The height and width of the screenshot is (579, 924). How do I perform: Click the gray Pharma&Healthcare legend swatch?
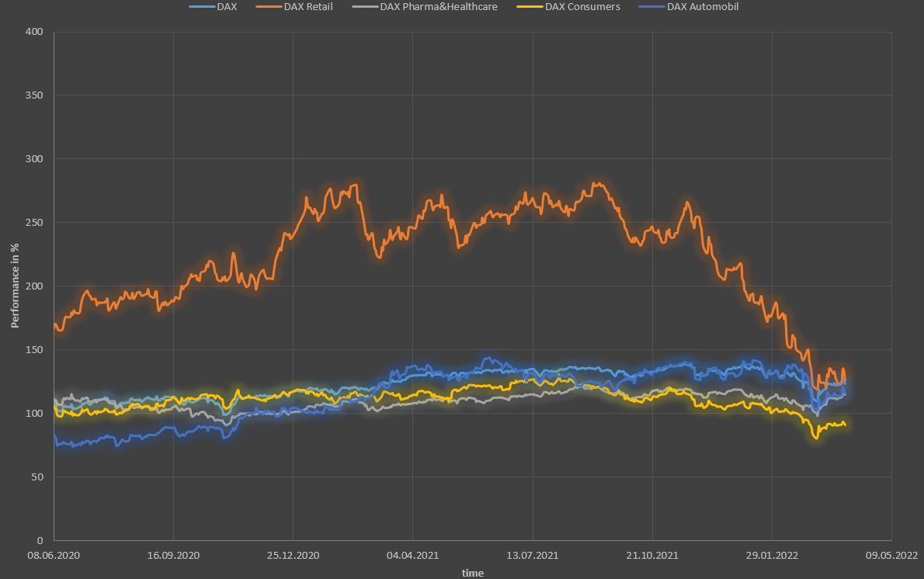365,7
